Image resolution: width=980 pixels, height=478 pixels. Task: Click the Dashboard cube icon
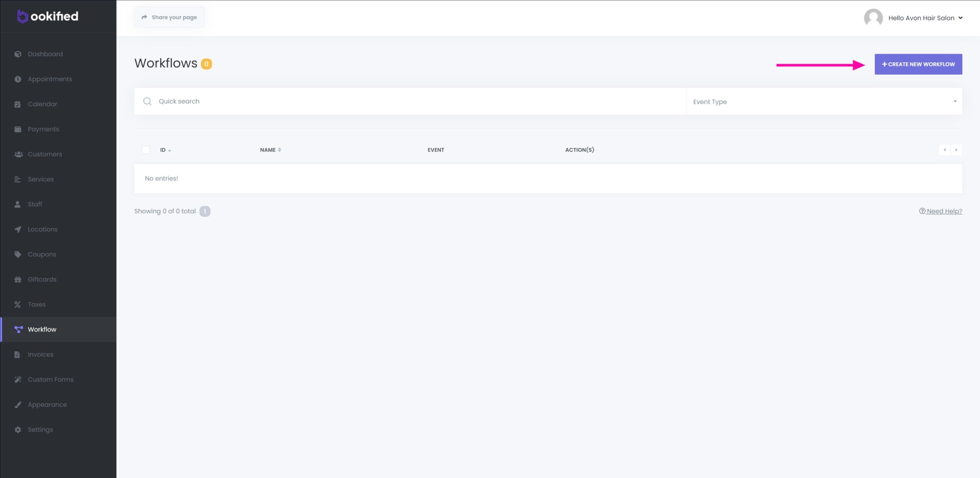coord(18,54)
